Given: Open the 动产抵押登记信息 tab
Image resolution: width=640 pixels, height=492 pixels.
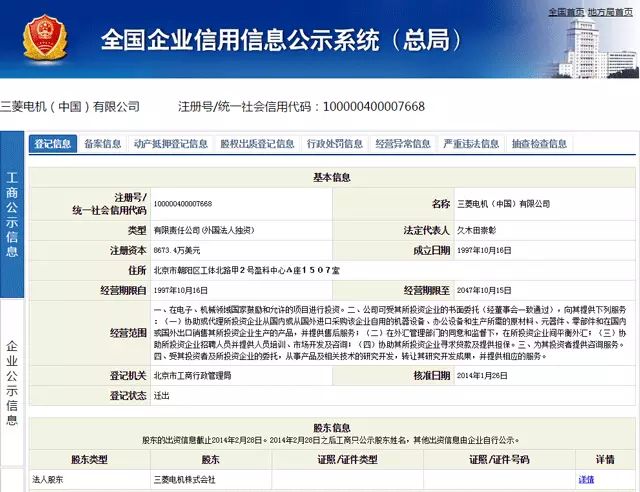Looking at the screenshot, I should click(x=171, y=144).
